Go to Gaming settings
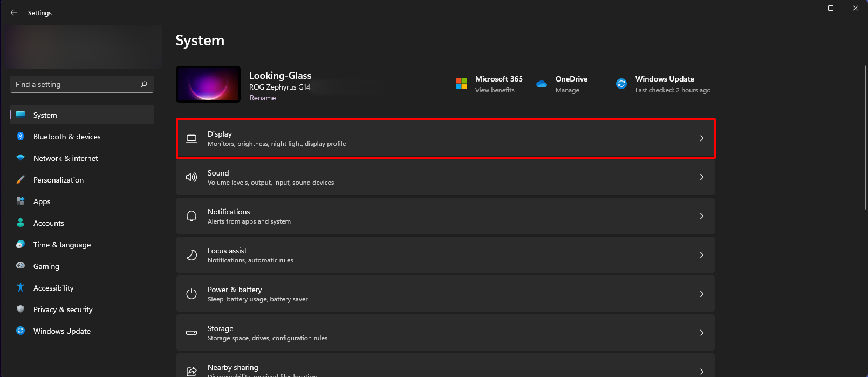Viewport: 868px width, 377px height. click(x=82, y=266)
